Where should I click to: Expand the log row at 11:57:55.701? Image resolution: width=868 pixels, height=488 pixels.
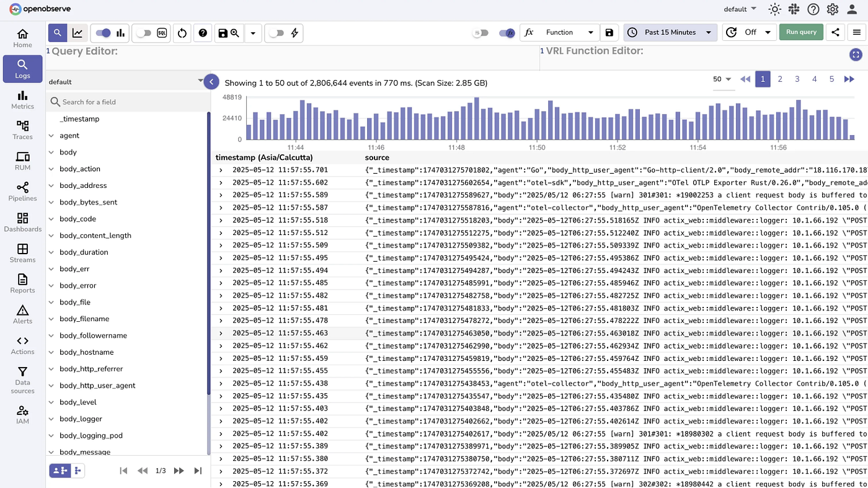pos(220,170)
